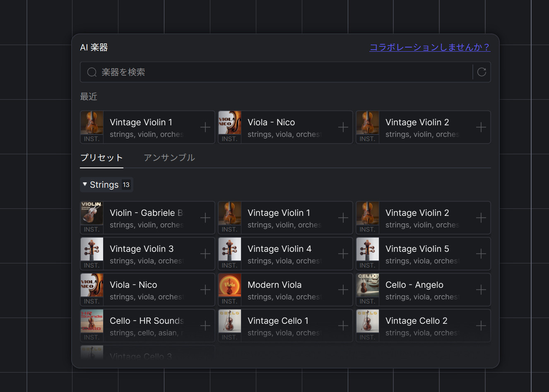Click plus icon for Vintage Violin 5
Screen dimensions: 549x392
[481, 254]
